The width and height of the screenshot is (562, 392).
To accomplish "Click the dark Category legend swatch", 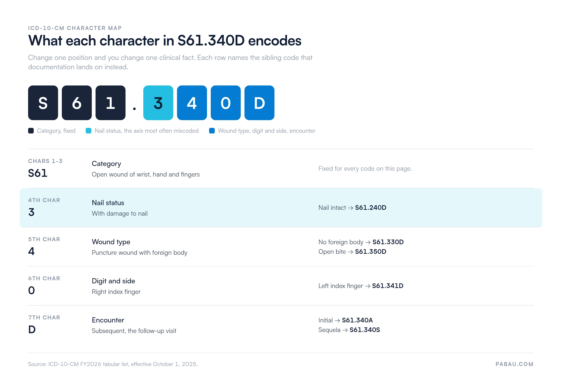I will (x=31, y=131).
